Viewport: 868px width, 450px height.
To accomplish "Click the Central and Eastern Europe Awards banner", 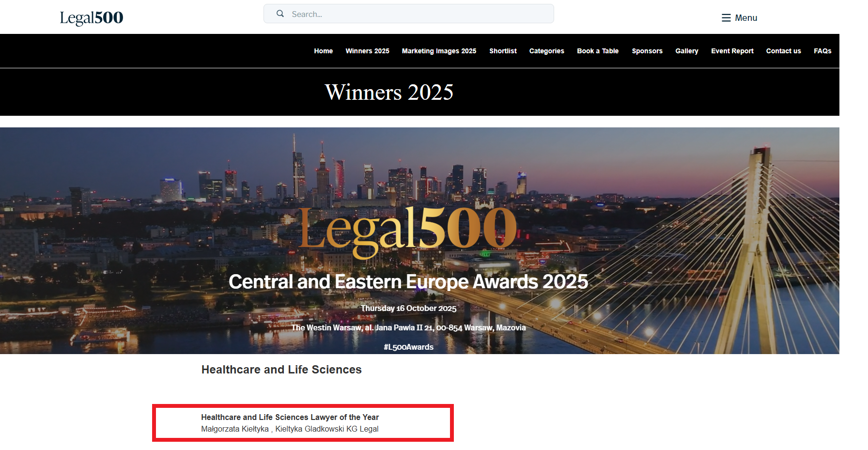I will click(x=408, y=282).
